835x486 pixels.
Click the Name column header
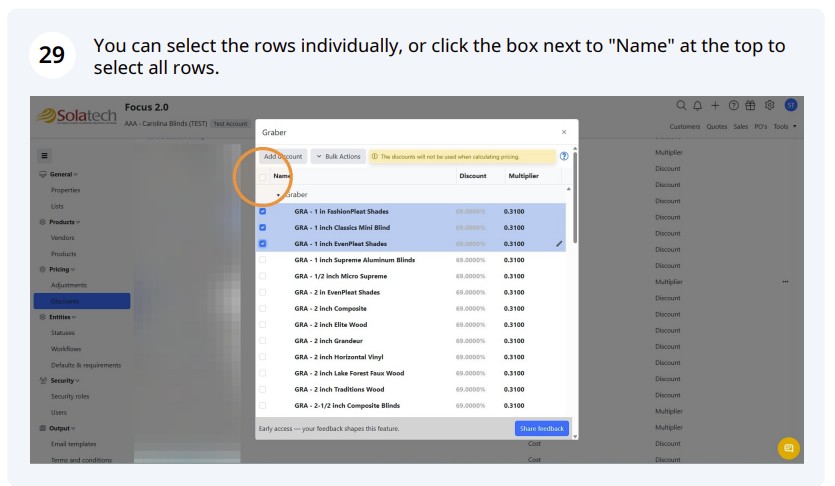pos(282,176)
